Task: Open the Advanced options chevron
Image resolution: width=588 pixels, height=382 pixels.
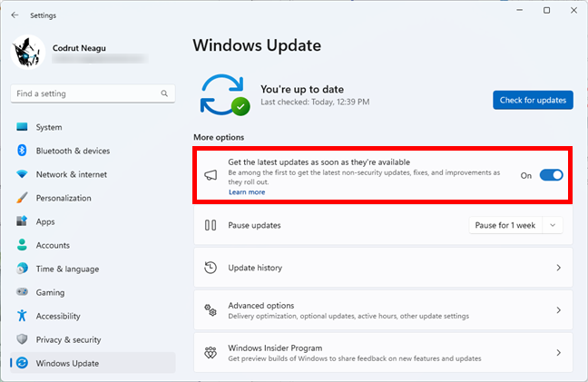Action: pyautogui.click(x=558, y=310)
